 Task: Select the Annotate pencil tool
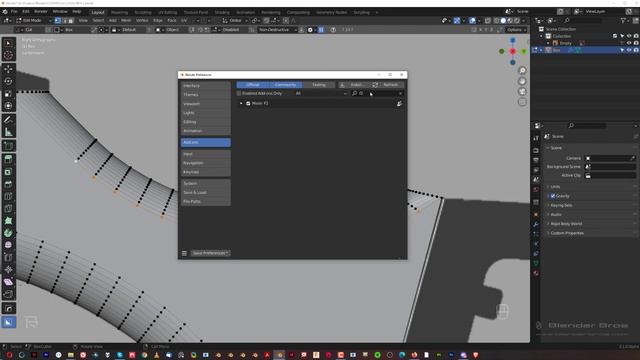tap(8, 120)
